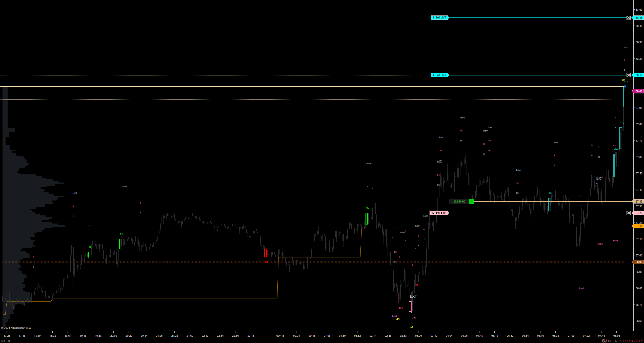Click the Nov 18 date on time axis
644x343 pixels.
tap(280, 336)
